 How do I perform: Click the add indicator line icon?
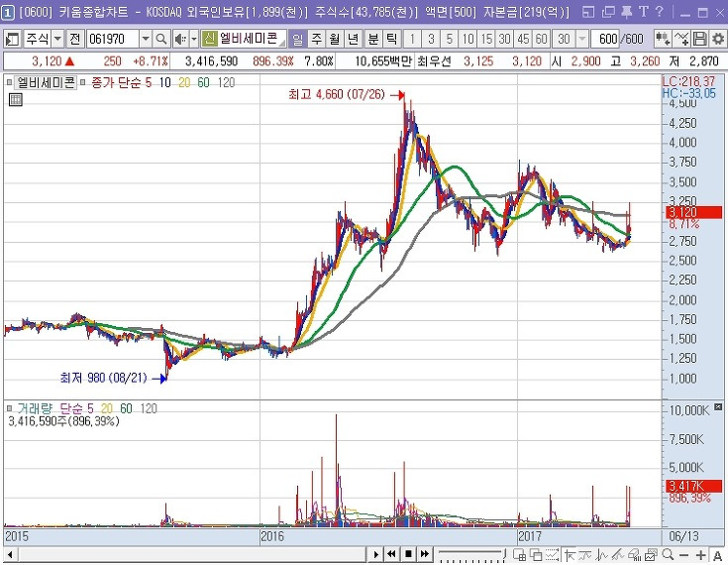coord(681,39)
